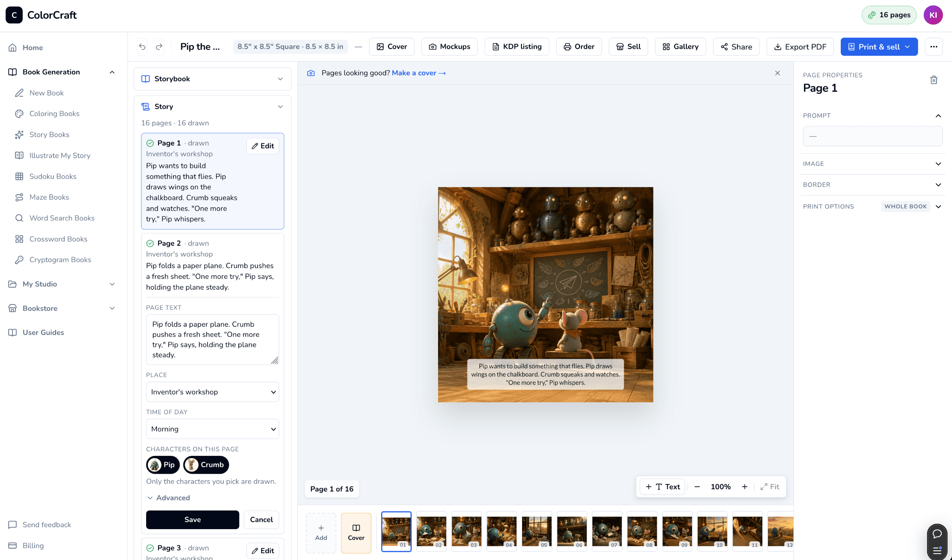This screenshot has height=560, width=952.
Task: Open Story Books in sidebar
Action: 49,134
